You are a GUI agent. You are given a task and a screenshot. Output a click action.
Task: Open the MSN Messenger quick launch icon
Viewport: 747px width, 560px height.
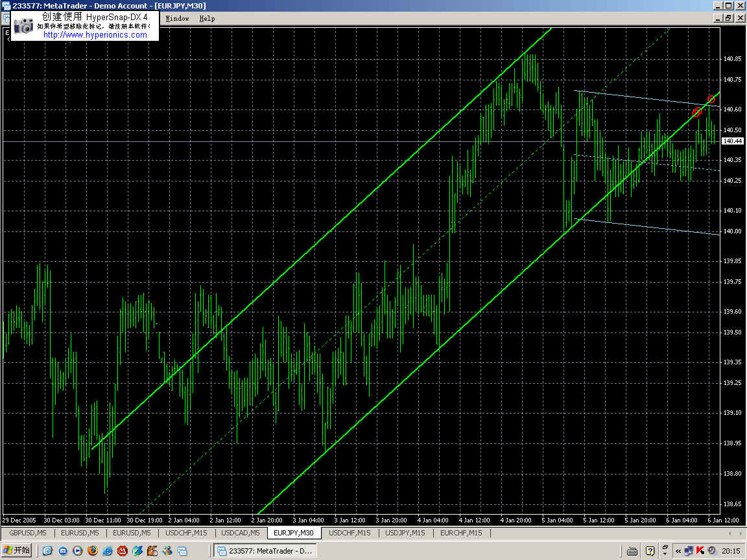167,551
